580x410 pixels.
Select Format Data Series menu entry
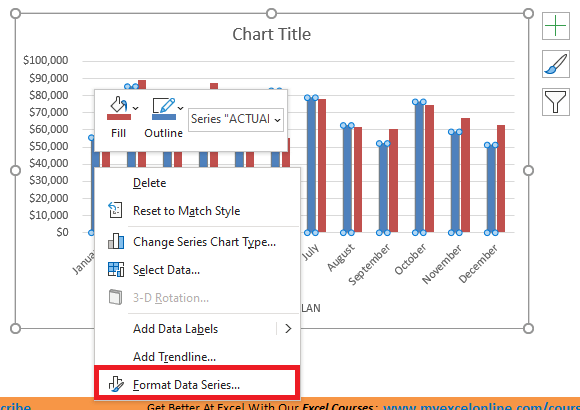pyautogui.click(x=198, y=385)
